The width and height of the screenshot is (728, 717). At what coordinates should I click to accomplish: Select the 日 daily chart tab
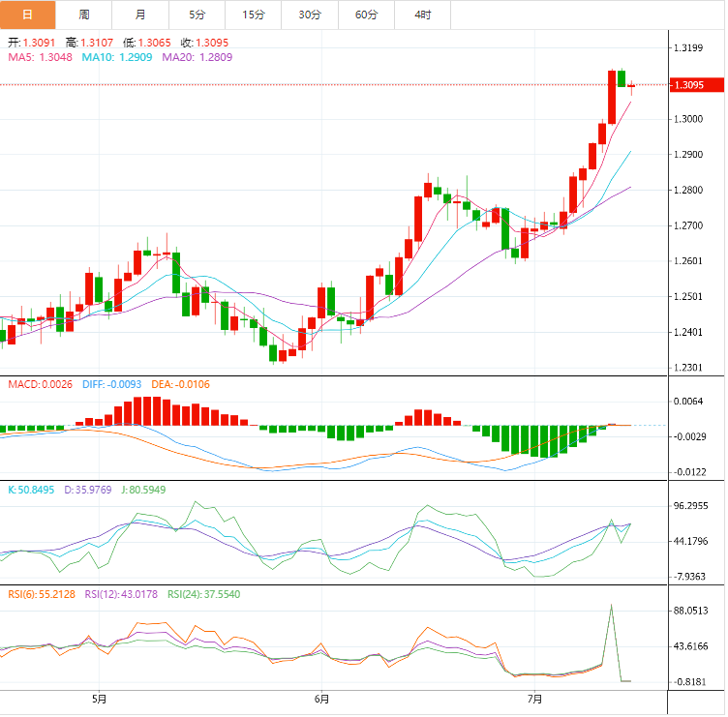[27, 15]
